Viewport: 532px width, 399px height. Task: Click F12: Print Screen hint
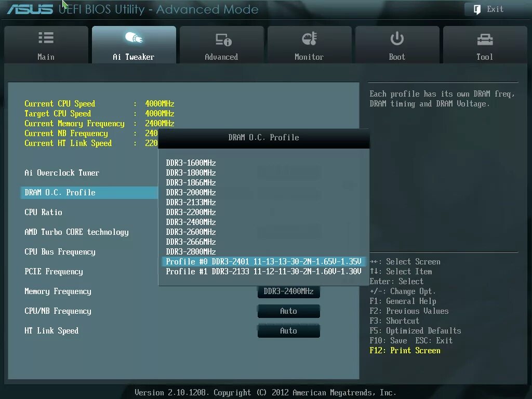[405, 351]
